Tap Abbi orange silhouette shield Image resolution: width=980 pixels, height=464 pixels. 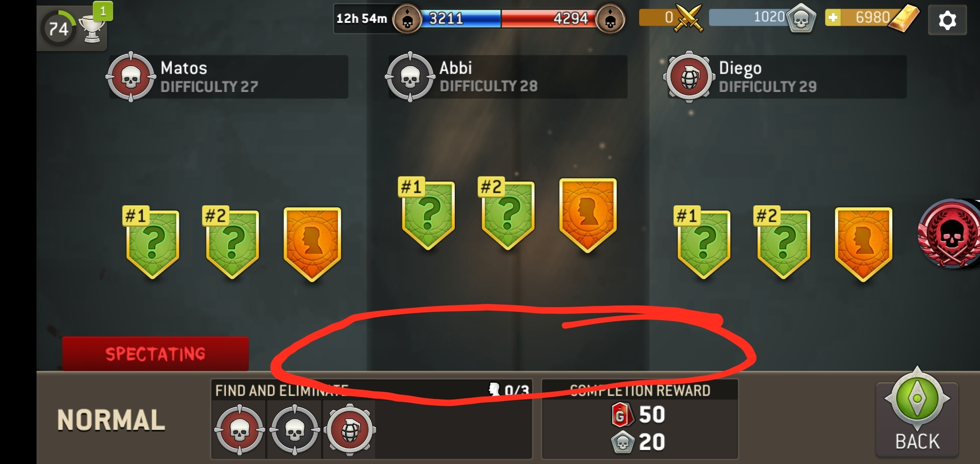pyautogui.click(x=588, y=215)
